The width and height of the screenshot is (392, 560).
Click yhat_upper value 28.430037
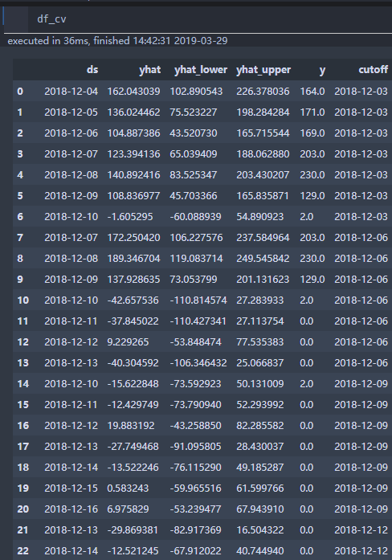pyautogui.click(x=260, y=447)
